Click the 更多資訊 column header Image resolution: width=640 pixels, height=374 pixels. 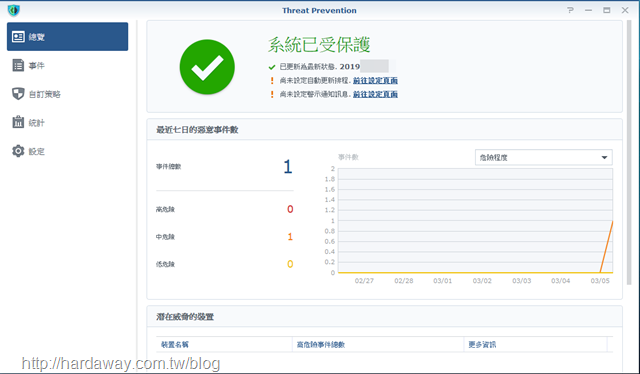coord(535,345)
